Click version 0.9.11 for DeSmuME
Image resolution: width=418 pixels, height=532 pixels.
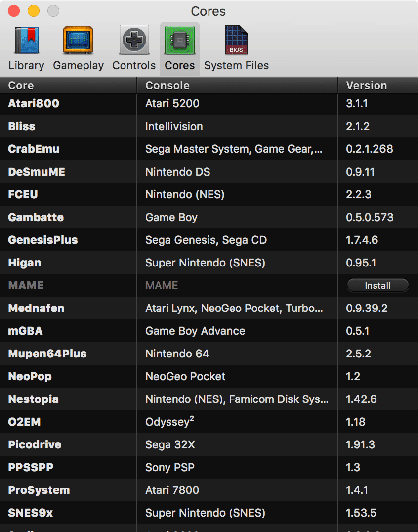(x=360, y=172)
